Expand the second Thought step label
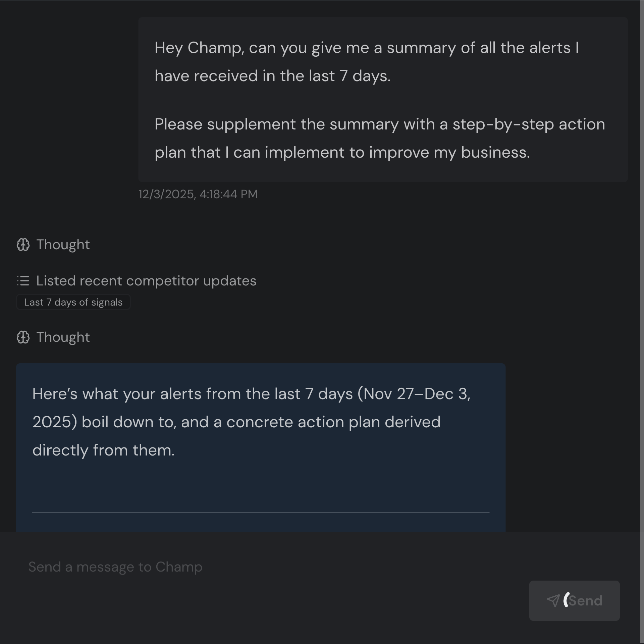The height and width of the screenshot is (644, 644). click(63, 337)
